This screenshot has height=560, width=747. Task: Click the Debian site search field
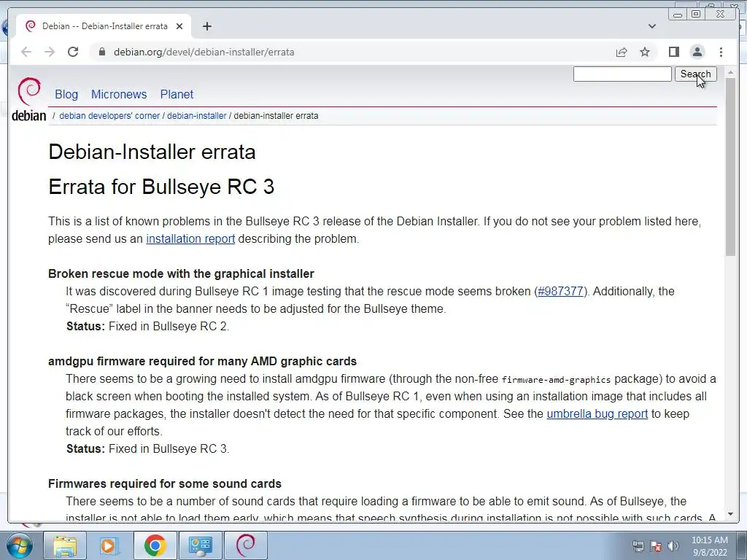[x=622, y=74]
